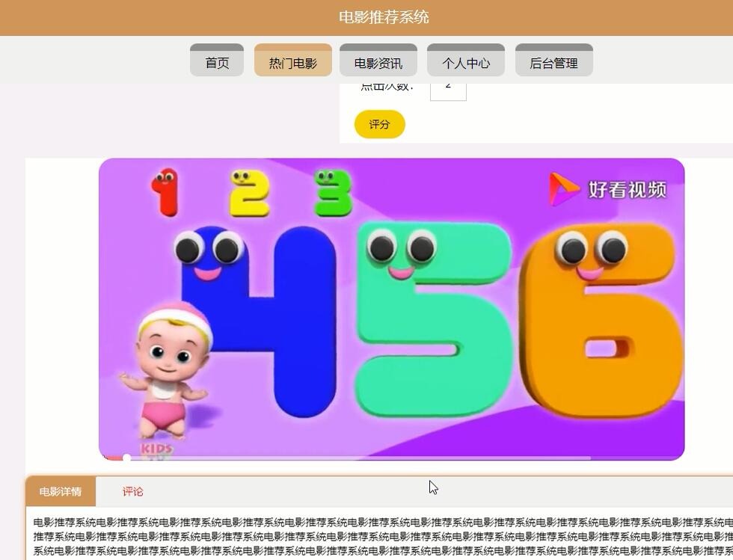Switch to the 电影详情 tab
Screen dimensions: 733x560
point(61,491)
